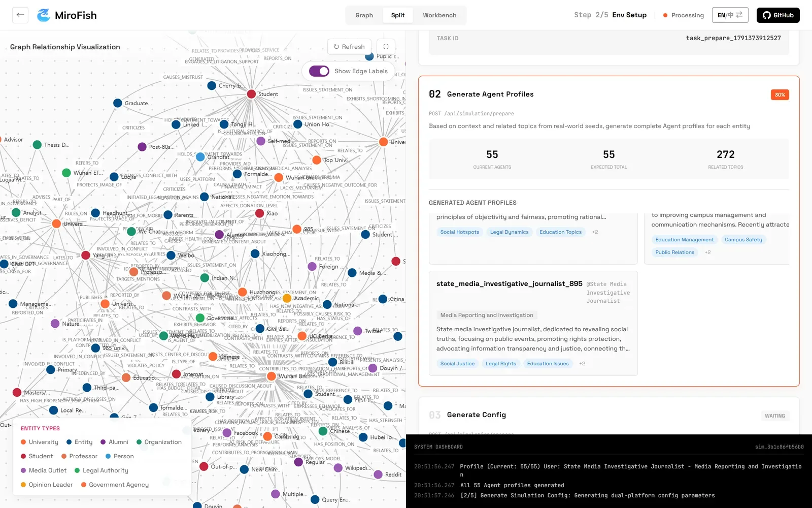This screenshot has width=812, height=508.
Task: Click the Alumni legend entry
Action: tap(114, 442)
